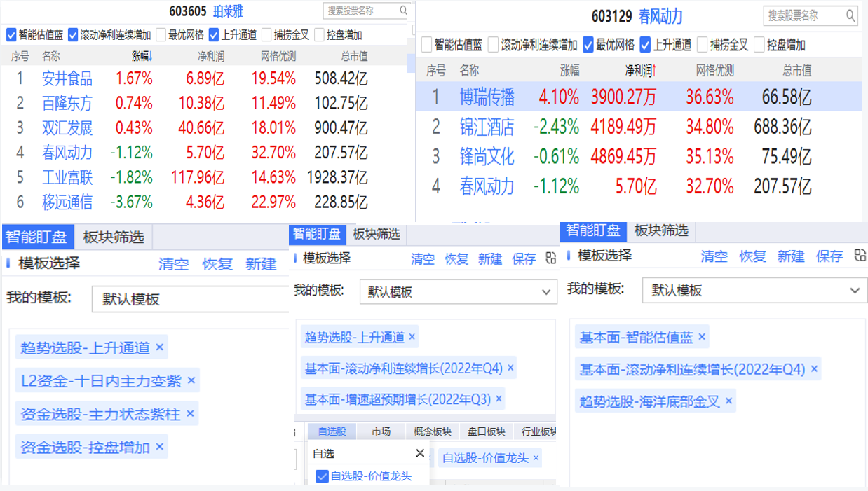Remove the 资金选股-主力状态紫柱 tag via its ×
The image size is (868, 491).
coord(189,414)
